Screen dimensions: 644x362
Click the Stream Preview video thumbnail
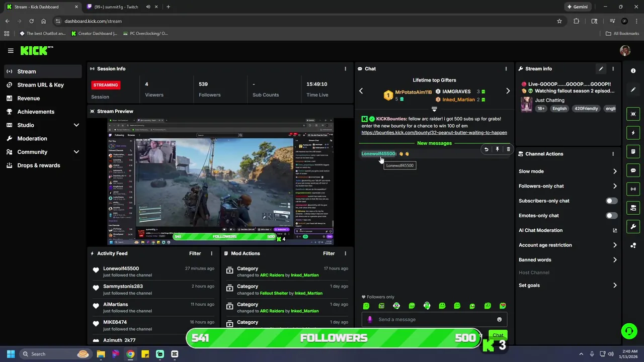220,182
